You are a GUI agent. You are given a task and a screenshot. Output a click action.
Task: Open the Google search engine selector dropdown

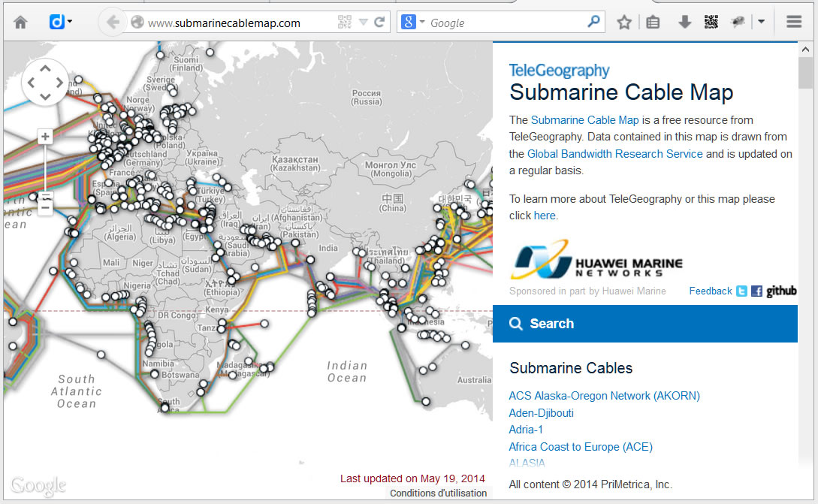(x=413, y=22)
